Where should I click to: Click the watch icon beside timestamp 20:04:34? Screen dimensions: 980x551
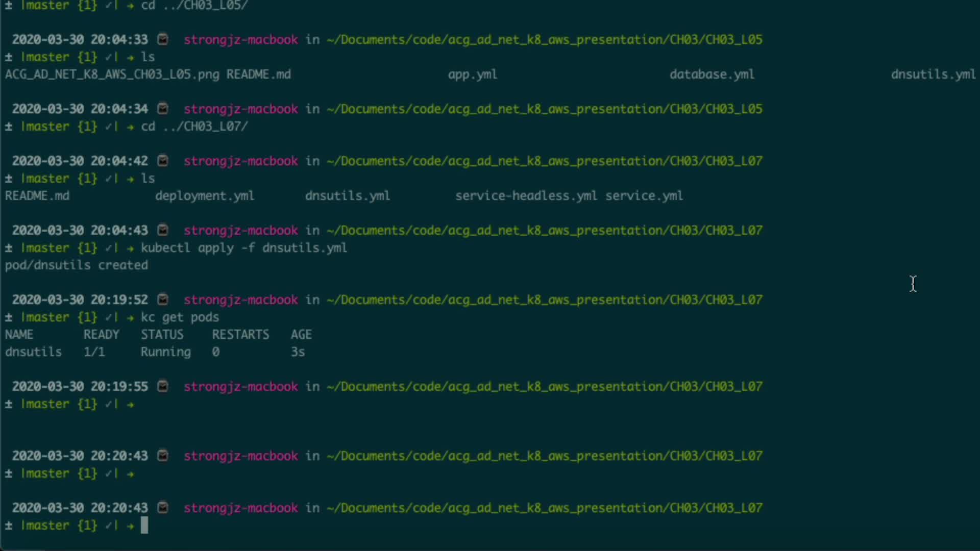coord(163,109)
